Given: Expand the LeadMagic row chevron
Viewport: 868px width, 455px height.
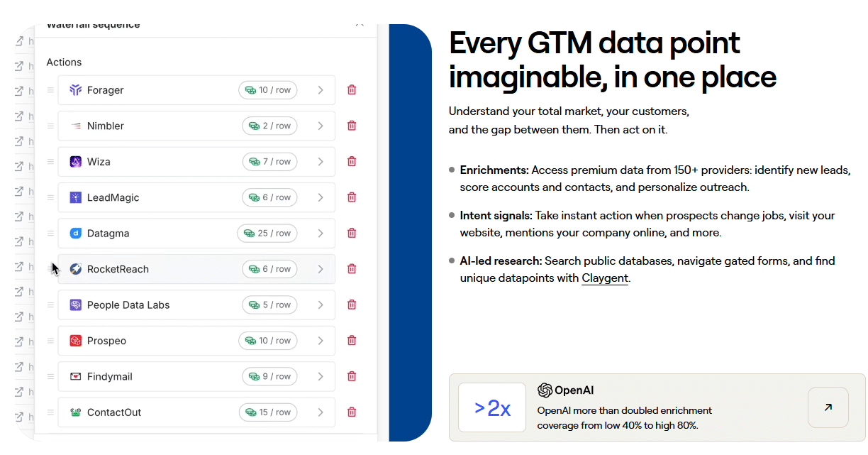Looking at the screenshot, I should coord(321,197).
